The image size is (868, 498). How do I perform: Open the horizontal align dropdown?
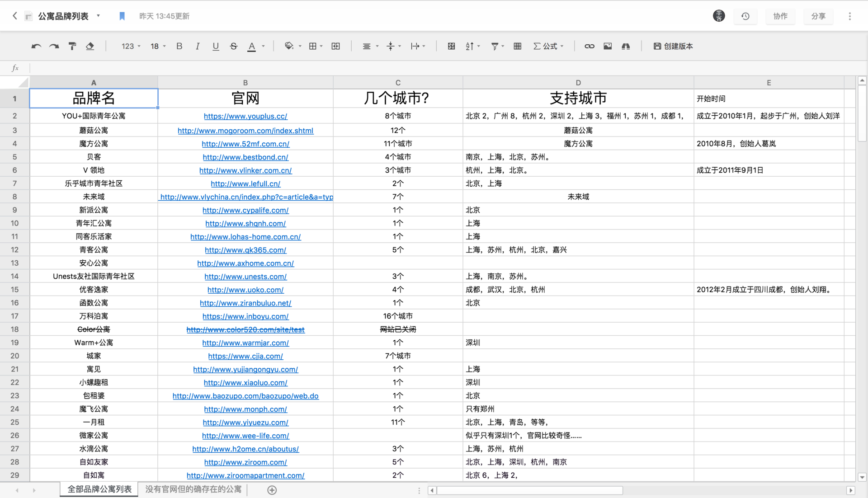[x=370, y=46]
